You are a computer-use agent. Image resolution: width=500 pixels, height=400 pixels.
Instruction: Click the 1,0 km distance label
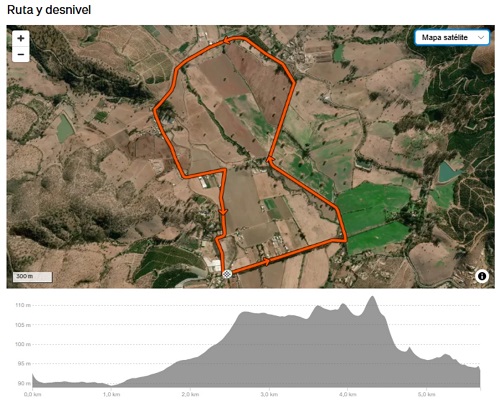111,395
